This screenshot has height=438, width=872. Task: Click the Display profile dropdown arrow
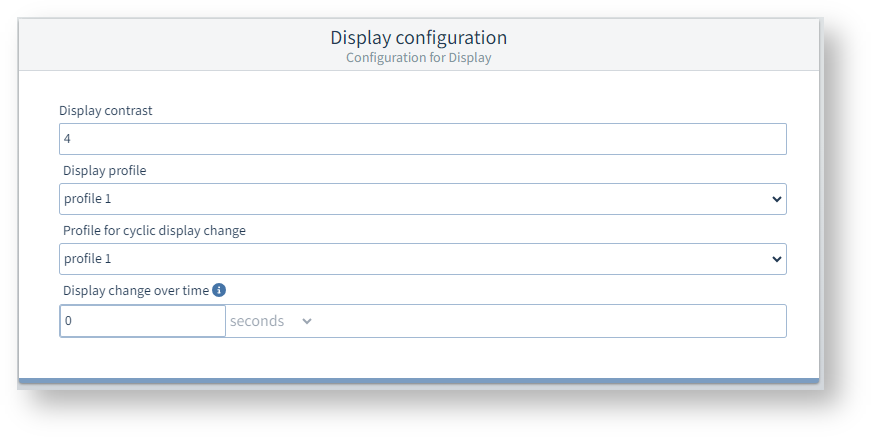point(777,199)
